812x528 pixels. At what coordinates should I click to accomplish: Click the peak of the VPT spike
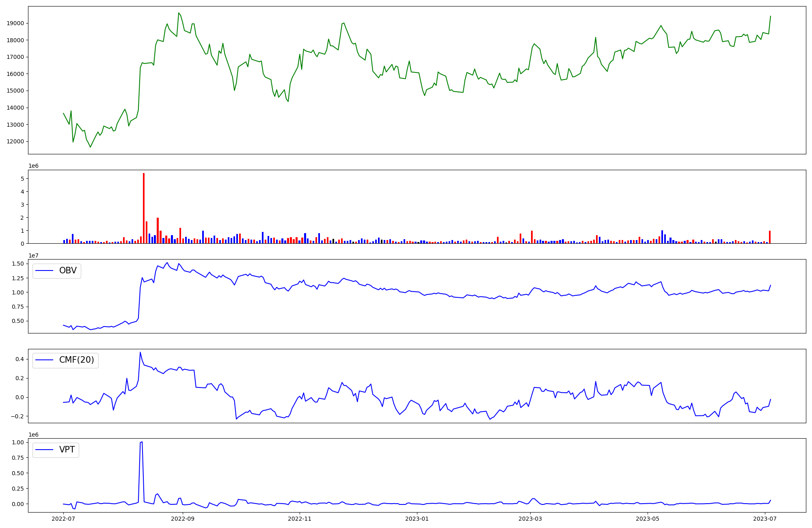pyautogui.click(x=142, y=442)
